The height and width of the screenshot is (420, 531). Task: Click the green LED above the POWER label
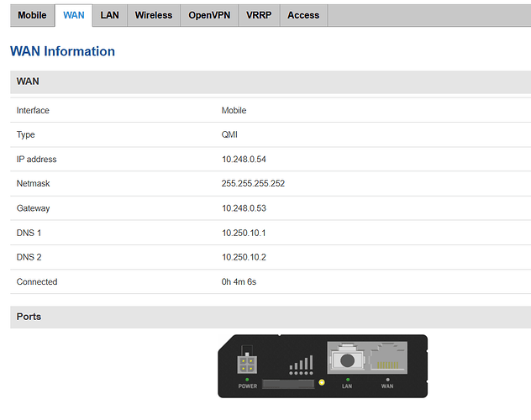(247, 378)
